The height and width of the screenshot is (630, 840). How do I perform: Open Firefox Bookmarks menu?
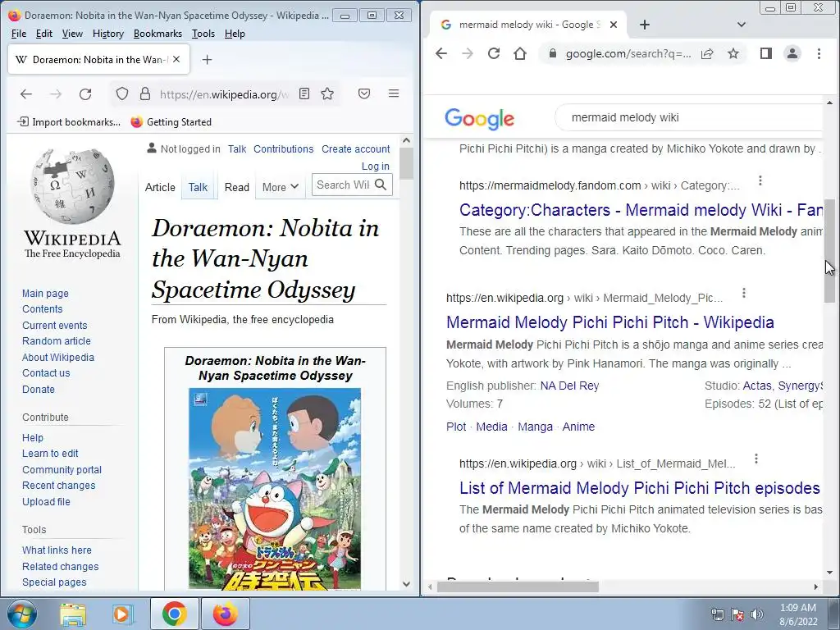[158, 34]
